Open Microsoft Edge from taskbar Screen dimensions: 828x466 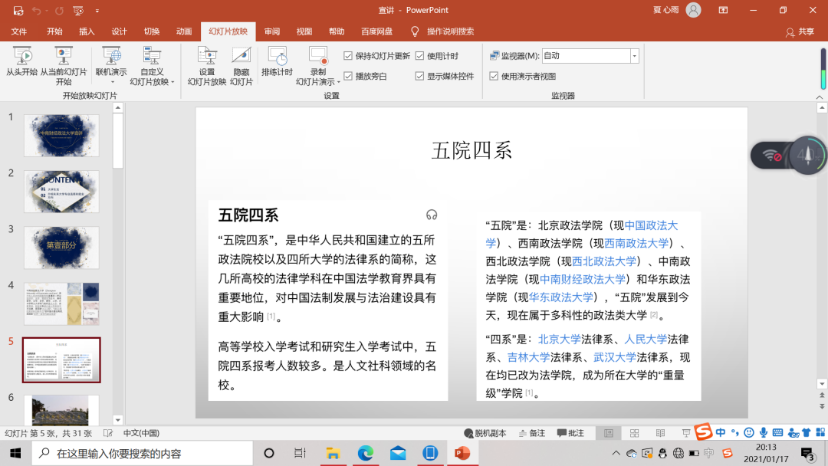point(365,453)
